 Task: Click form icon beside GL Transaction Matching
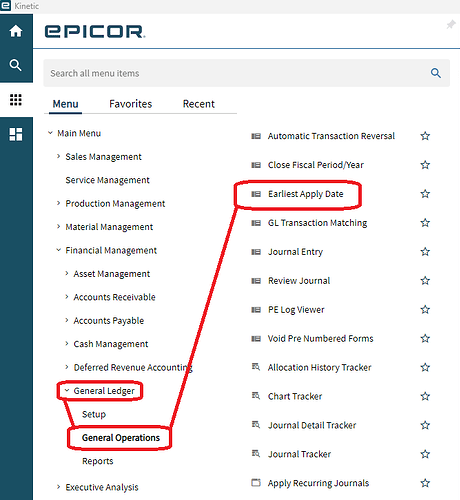(x=256, y=223)
